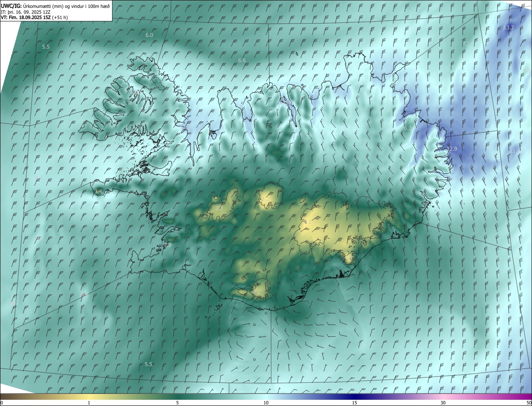Viewport: 532px width, 406px height.
Task: Click the valid time "VT: Fim. 18.09.2025 15Z (+51 h)"
Action: click(34, 17)
